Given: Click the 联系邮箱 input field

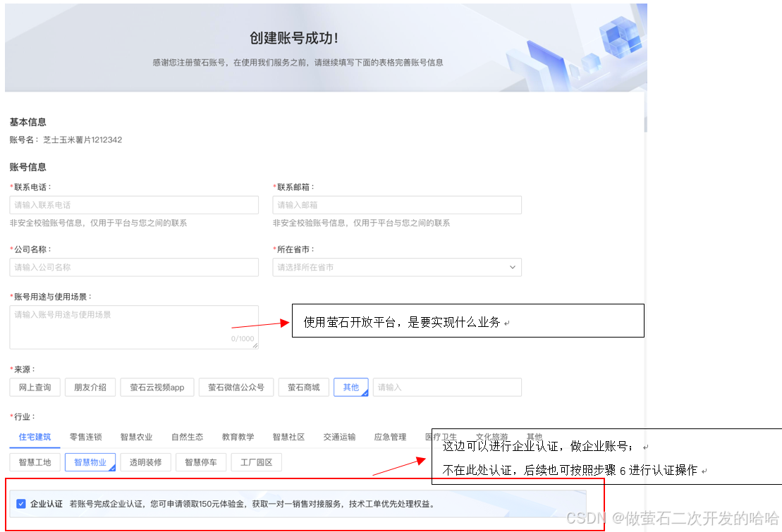Looking at the screenshot, I should (x=397, y=205).
